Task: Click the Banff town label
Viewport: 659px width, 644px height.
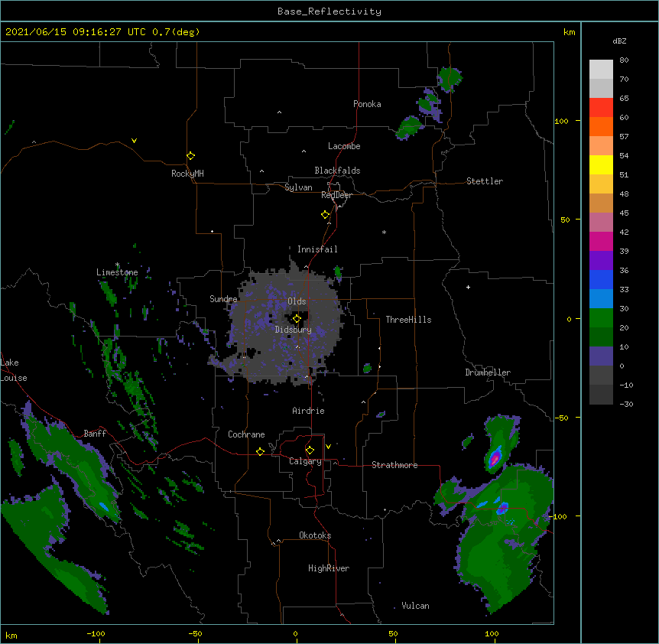Action: click(95, 434)
